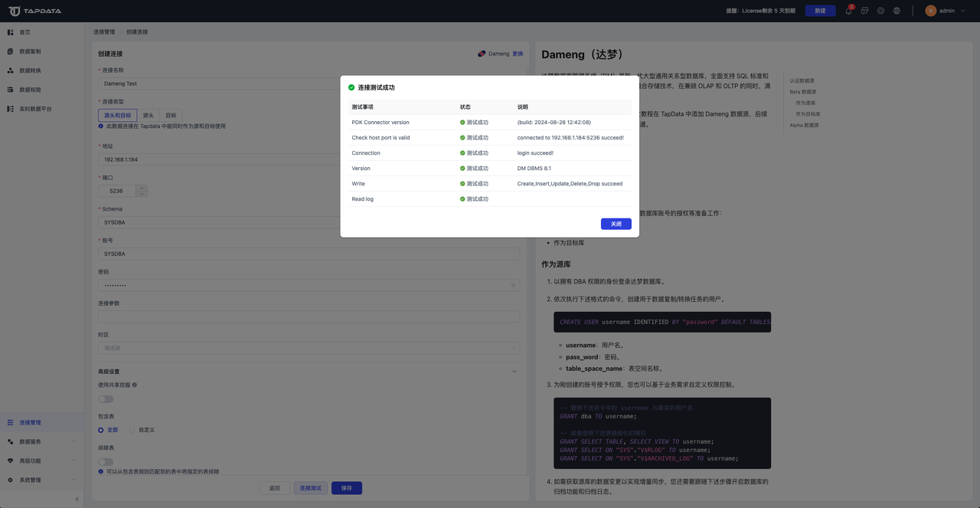Collapse the 高级设置 section chevron
This screenshot has height=508, width=980.
coord(514,372)
